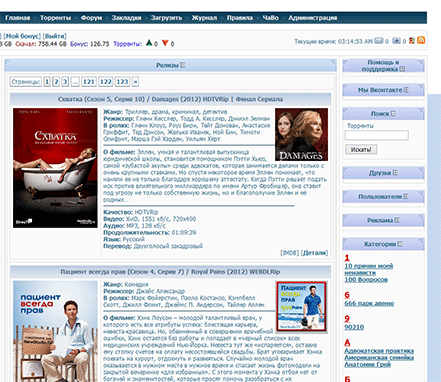The image size is (441, 382).
Task: Click the next page » button
Action: 135,82
